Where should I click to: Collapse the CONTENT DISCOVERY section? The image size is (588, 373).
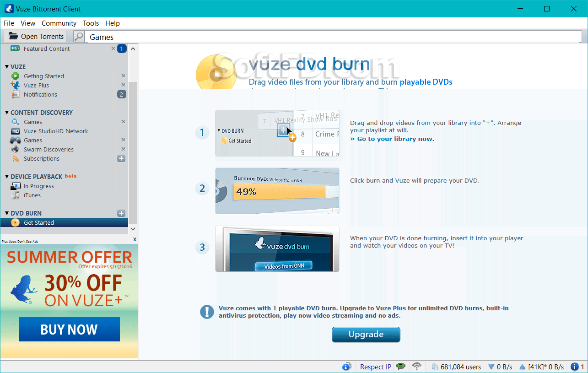(7, 113)
